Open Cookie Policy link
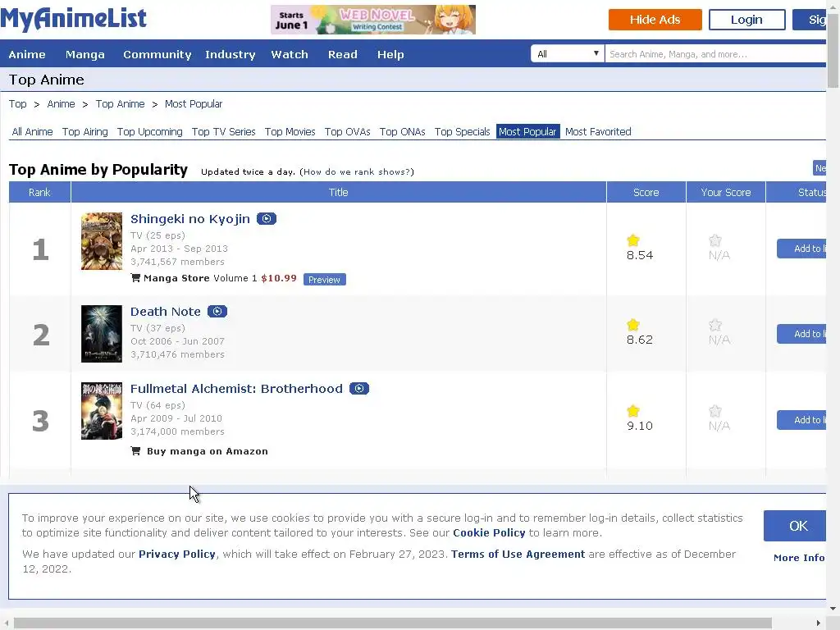Viewport: 840px width, 630px height. point(489,533)
